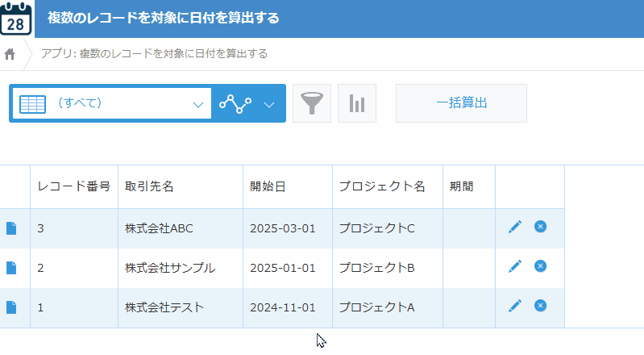Sort by レコード番号 column header

coord(73,187)
